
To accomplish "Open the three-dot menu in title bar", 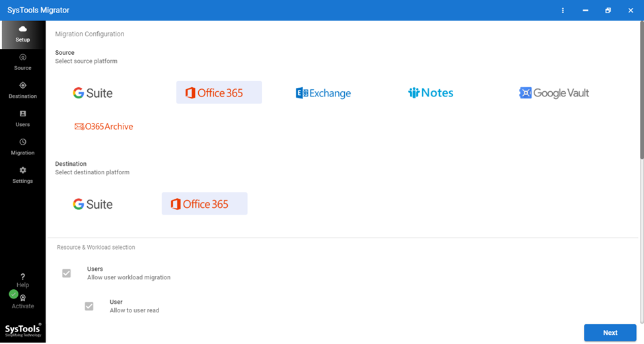I will [x=563, y=11].
